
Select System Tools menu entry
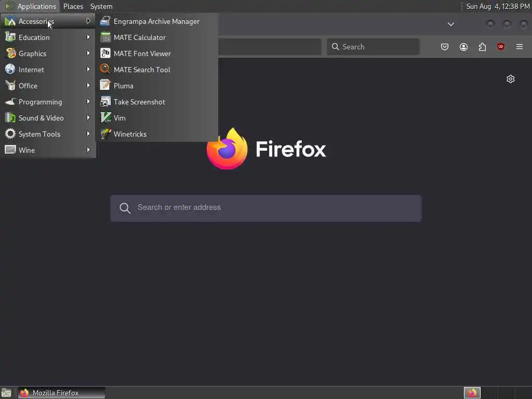(x=48, y=134)
